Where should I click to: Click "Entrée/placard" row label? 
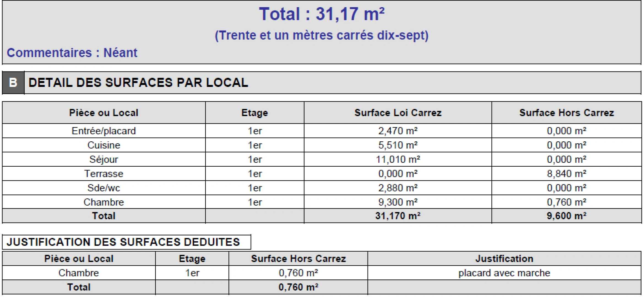[x=104, y=131]
